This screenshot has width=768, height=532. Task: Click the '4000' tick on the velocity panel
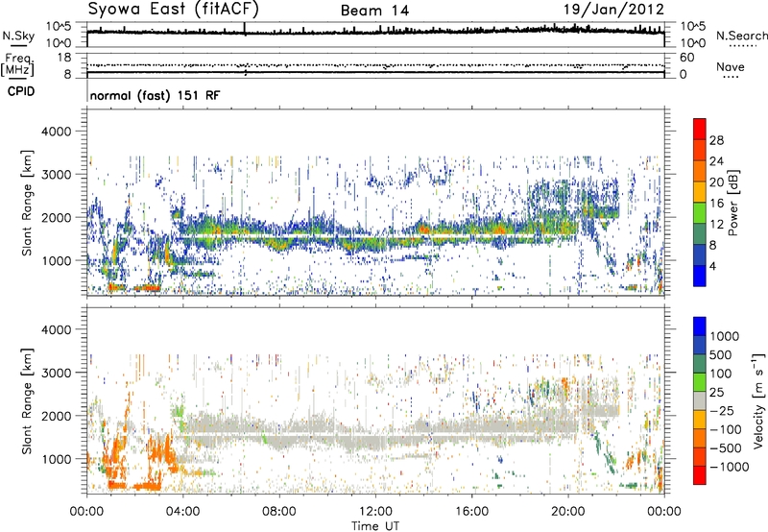[x=56, y=329]
